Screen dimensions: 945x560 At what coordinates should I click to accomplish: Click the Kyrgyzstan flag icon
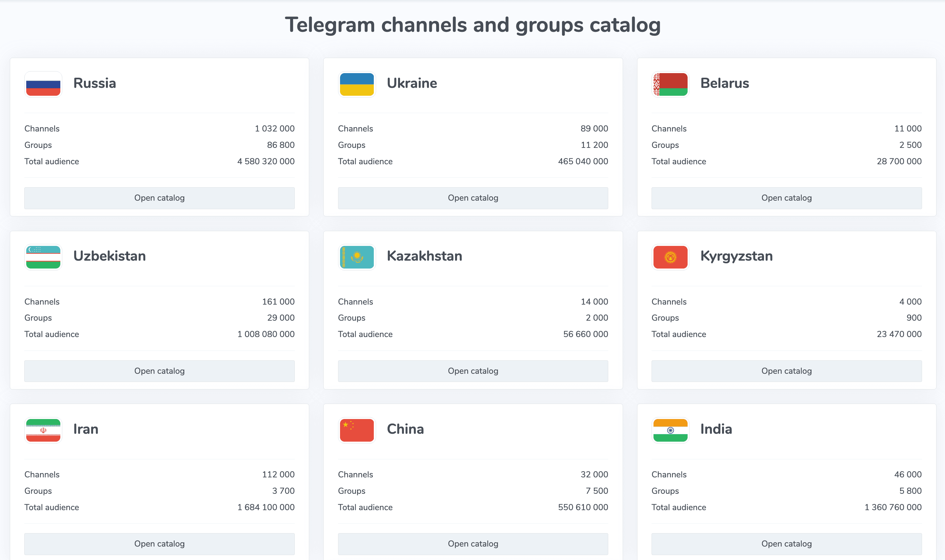670,257
